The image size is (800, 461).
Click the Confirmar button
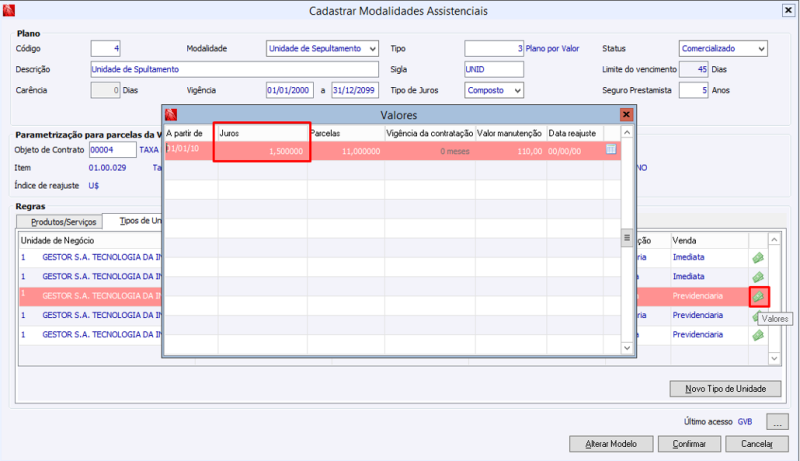[x=689, y=444]
